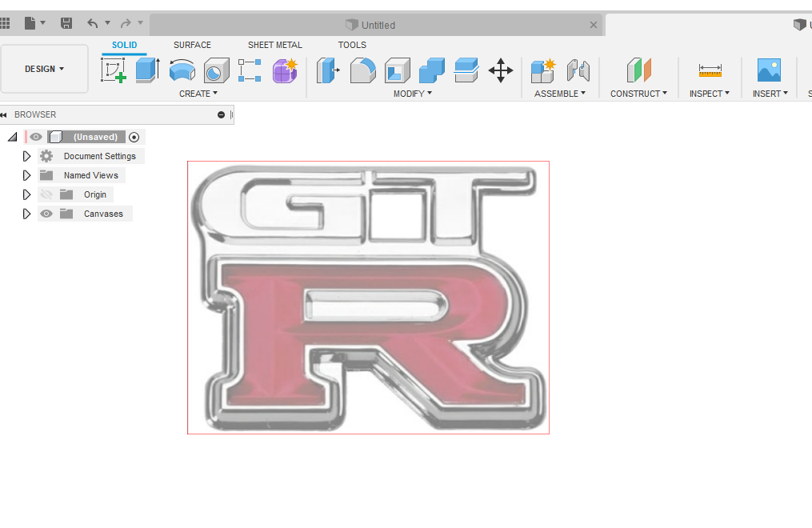Screen dimensions: 812x528
Task: Select the Fillet tool
Action: click(x=362, y=70)
